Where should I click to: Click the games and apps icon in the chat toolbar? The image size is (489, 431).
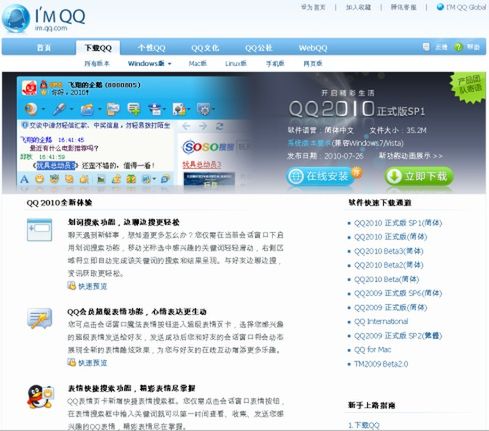pyautogui.click(x=179, y=109)
